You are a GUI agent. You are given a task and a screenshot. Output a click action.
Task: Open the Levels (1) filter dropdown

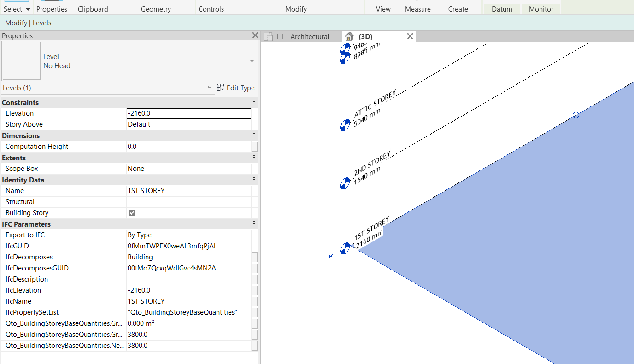click(210, 88)
